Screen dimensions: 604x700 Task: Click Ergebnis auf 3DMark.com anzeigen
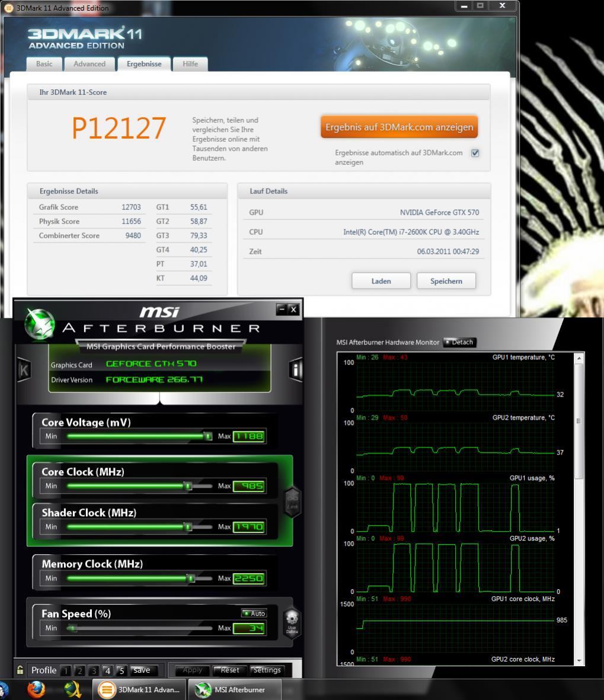click(x=399, y=127)
